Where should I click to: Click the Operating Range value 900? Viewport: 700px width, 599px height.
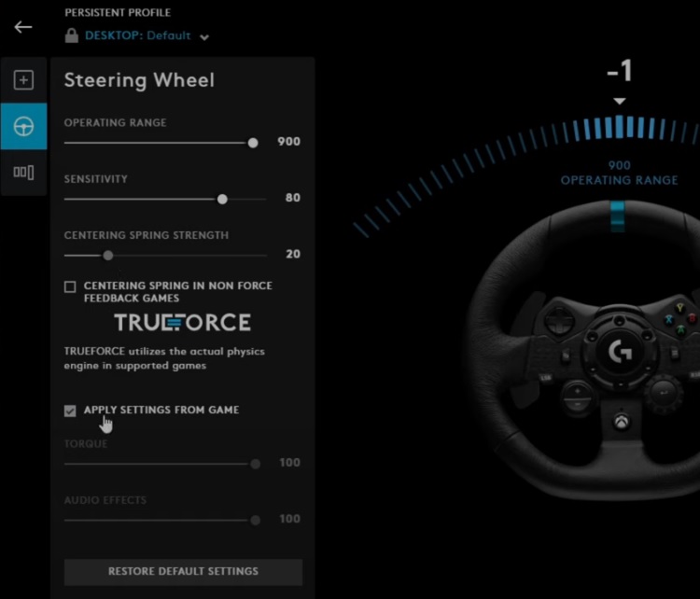coord(288,142)
